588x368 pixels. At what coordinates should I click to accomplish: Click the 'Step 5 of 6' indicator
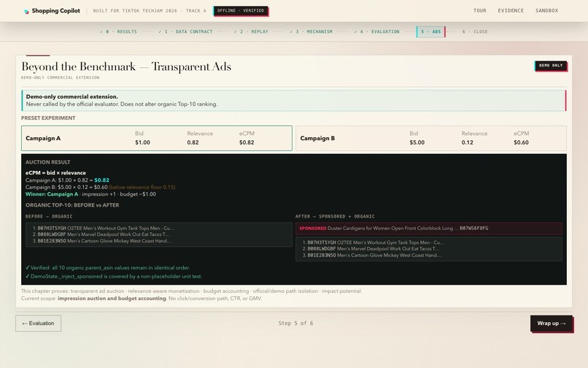point(295,323)
